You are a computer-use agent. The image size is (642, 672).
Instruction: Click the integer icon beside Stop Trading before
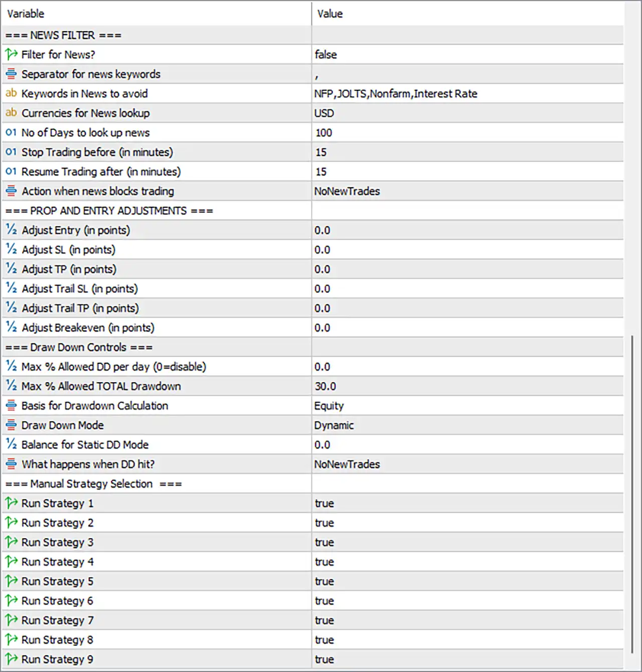pyautogui.click(x=11, y=152)
